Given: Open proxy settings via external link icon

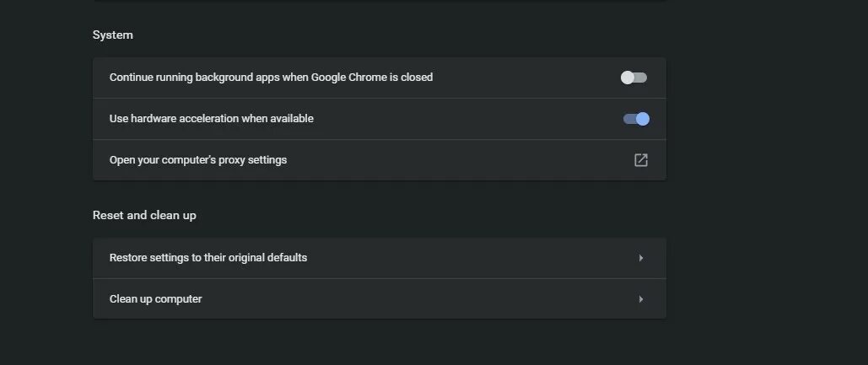Looking at the screenshot, I should point(640,160).
